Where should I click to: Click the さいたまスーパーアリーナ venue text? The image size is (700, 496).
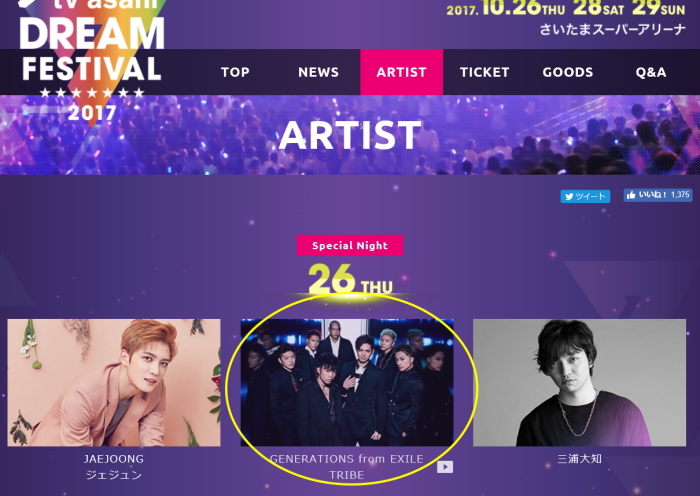[x=612, y=29]
